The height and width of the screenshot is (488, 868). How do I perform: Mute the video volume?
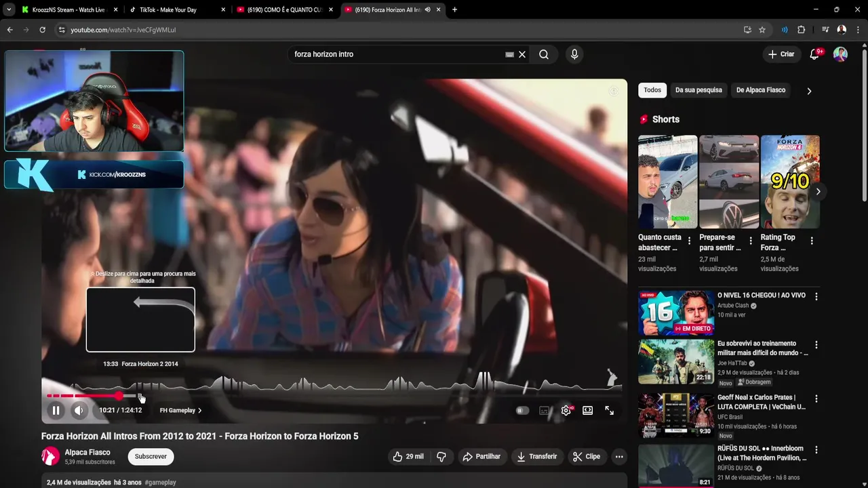(79, 410)
